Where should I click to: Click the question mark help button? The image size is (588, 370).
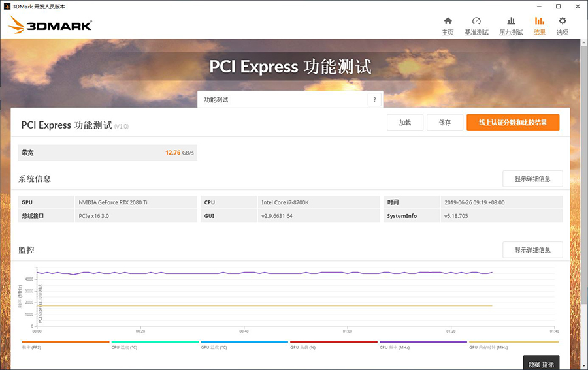coord(374,100)
